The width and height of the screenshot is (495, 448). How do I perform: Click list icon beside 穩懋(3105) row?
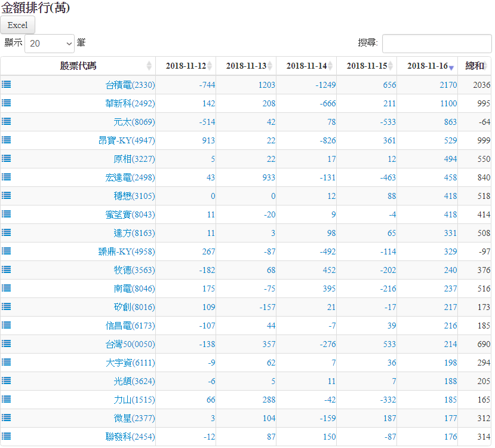coord(6,196)
